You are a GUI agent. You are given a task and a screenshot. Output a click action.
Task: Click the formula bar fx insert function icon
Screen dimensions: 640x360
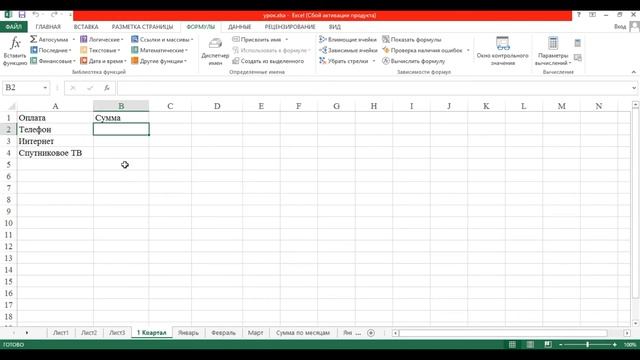[x=107, y=88]
